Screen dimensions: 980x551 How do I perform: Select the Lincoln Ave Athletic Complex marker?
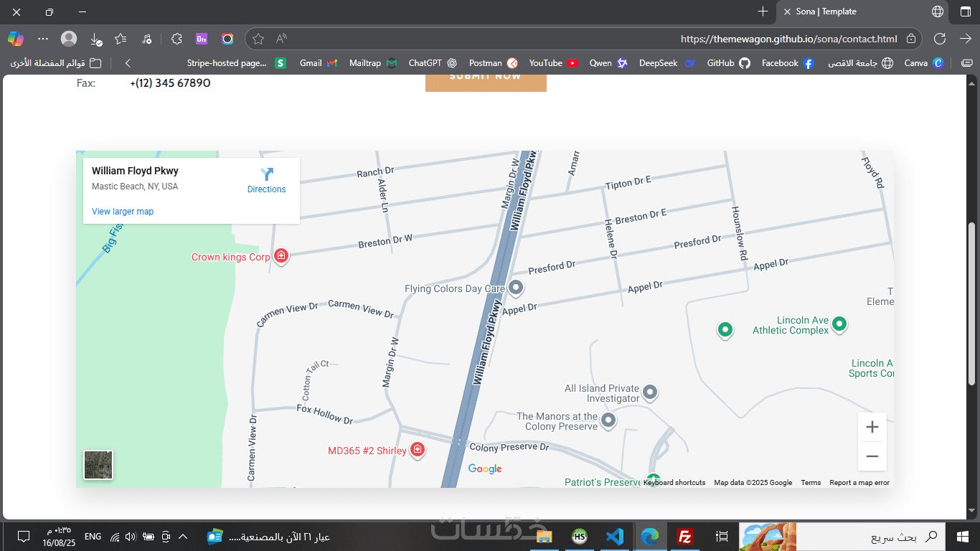click(x=839, y=325)
